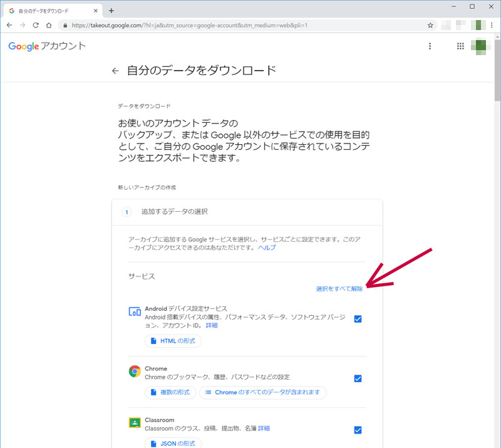Viewport: 501px width, 448px height.
Task: Open the 複数の形式 format options for Chrome
Action: tap(170, 392)
